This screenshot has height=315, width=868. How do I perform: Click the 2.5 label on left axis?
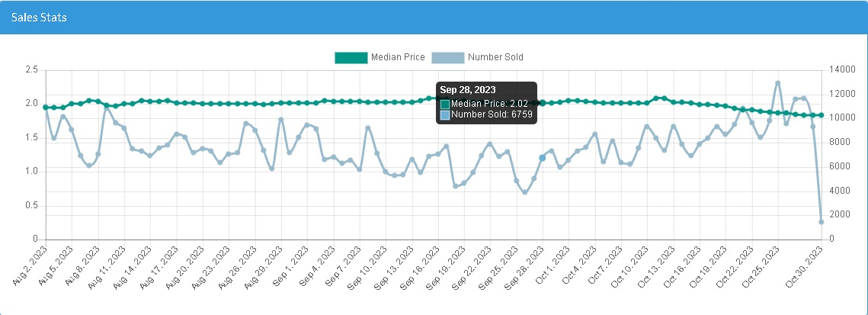click(31, 69)
